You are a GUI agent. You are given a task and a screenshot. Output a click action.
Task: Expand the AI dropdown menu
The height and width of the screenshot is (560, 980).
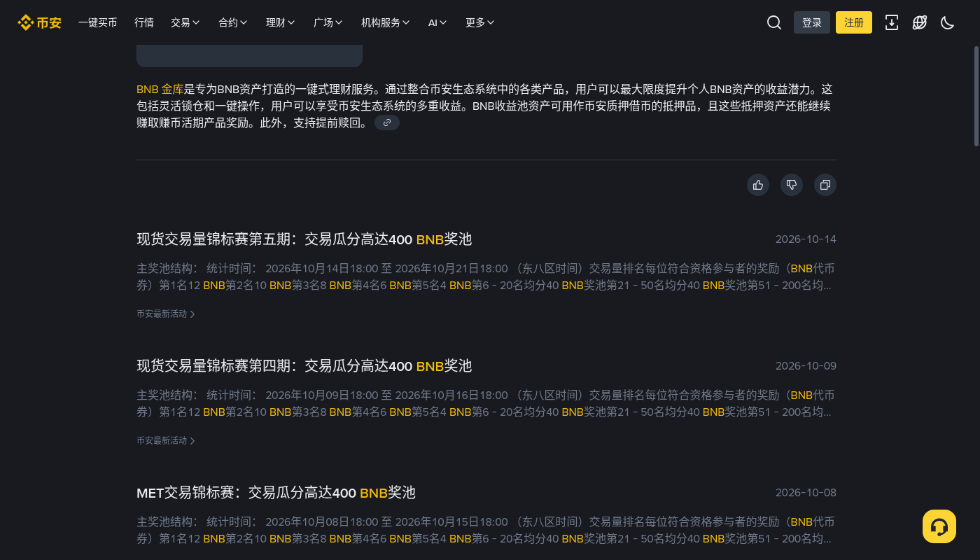coord(438,22)
